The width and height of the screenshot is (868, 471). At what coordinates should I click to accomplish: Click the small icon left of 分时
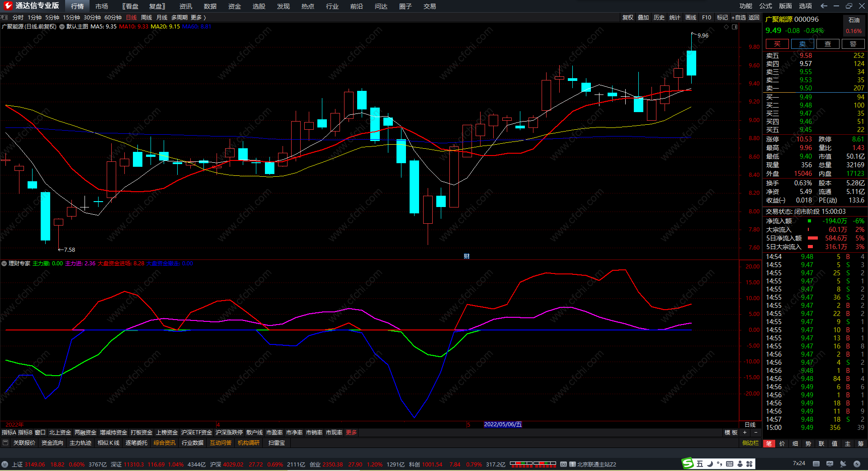[5, 18]
